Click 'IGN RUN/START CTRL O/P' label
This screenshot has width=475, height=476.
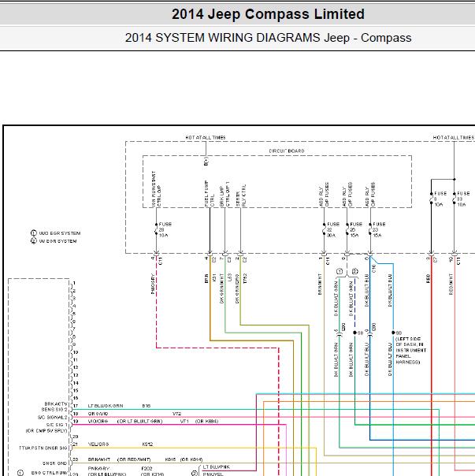(156, 188)
